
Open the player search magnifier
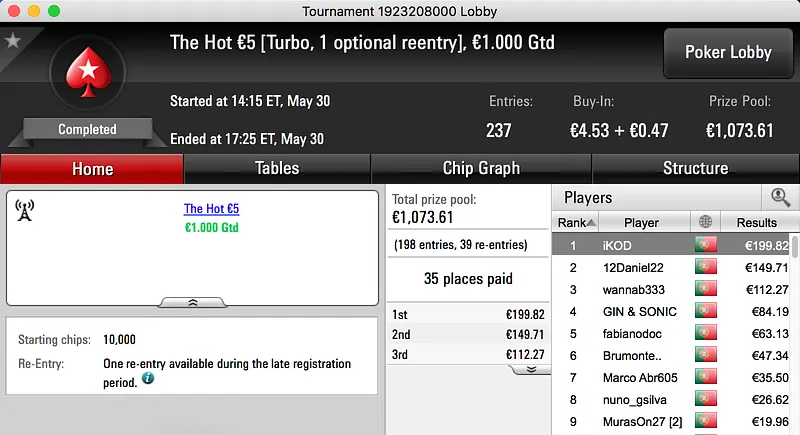click(x=779, y=197)
